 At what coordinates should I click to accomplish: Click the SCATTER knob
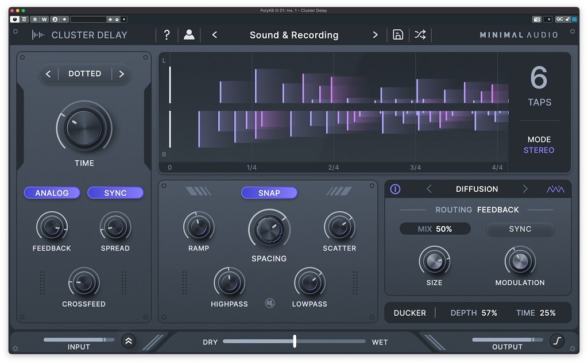point(339,226)
